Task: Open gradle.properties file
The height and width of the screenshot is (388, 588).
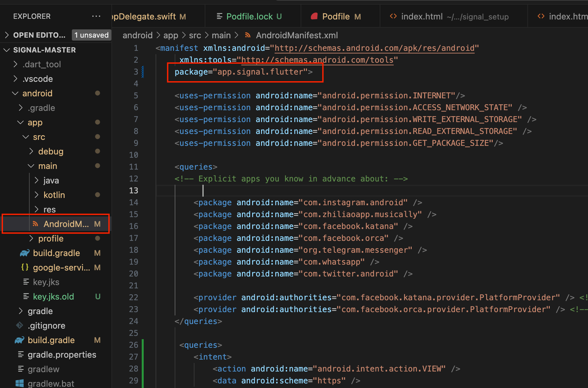Action: (x=62, y=355)
